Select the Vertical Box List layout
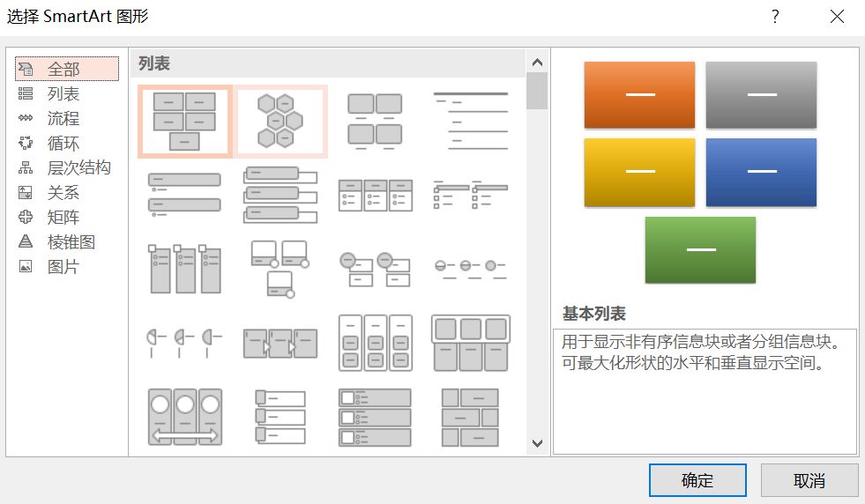Viewport: 865px width, 504px height. click(x=280, y=195)
